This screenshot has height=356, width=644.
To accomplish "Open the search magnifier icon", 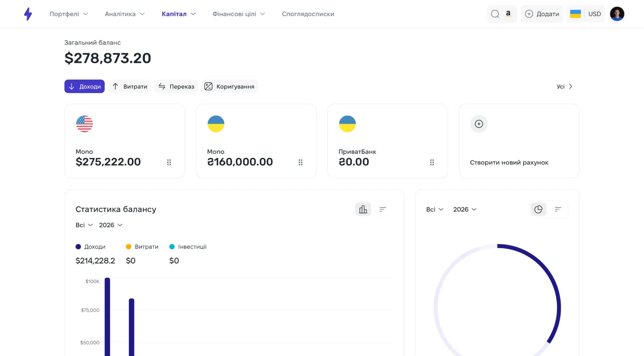I will [x=495, y=14].
